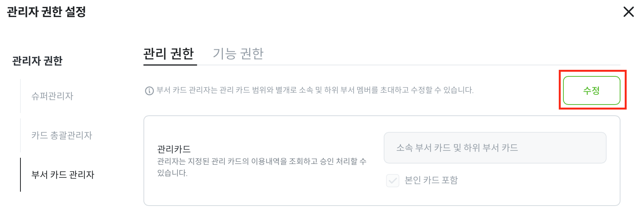
Task: Open the 소속 부서 카드 및 하위 부서 카드 dropdown
Action: [x=495, y=148]
